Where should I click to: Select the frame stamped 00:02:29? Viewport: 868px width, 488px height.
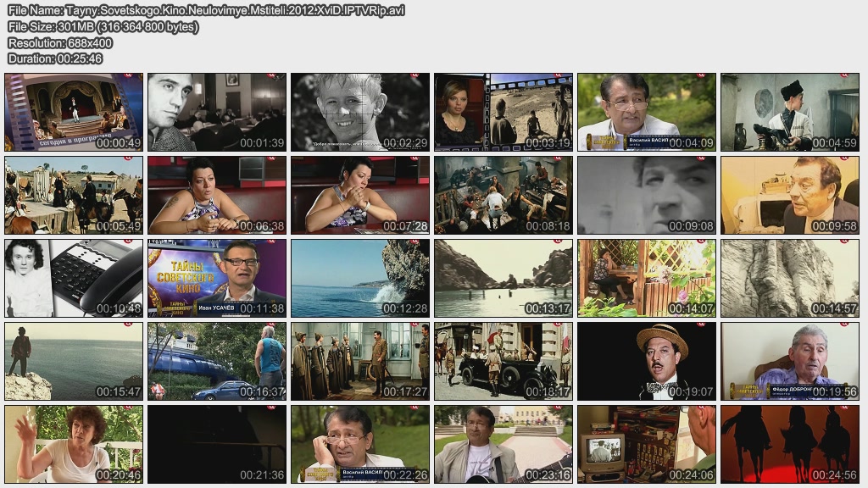coord(360,113)
